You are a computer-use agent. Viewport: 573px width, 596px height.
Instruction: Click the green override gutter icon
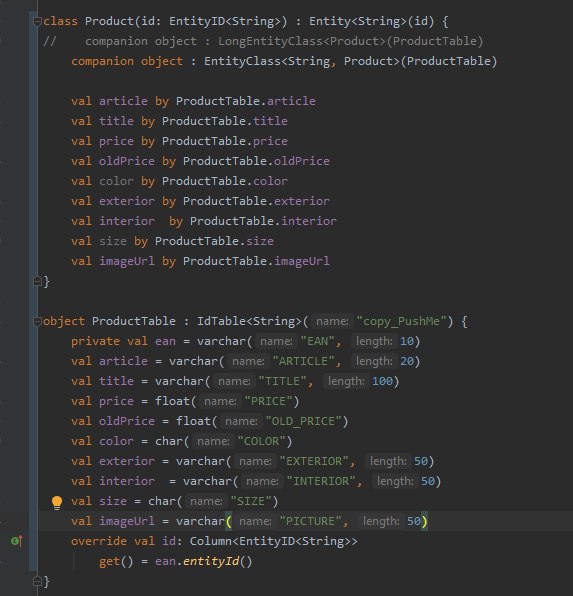click(x=17, y=541)
